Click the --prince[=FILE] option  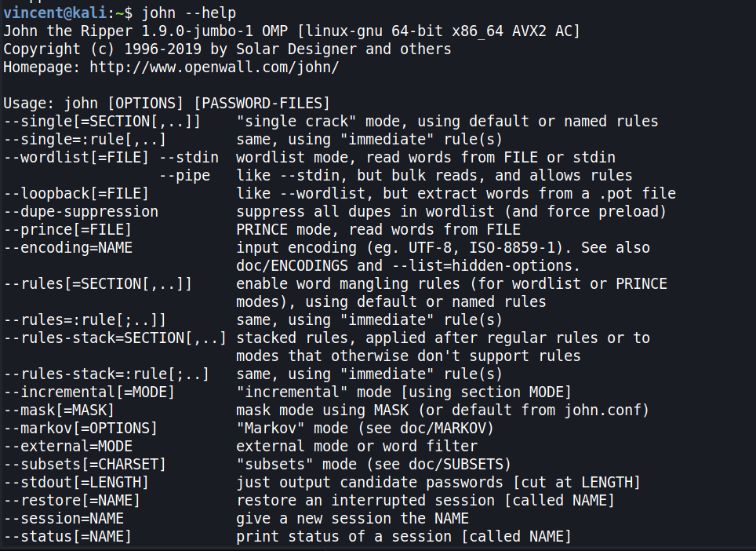pyautogui.click(x=67, y=229)
